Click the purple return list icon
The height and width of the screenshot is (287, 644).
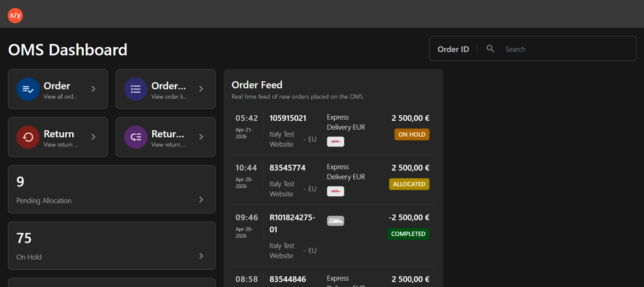(136, 137)
